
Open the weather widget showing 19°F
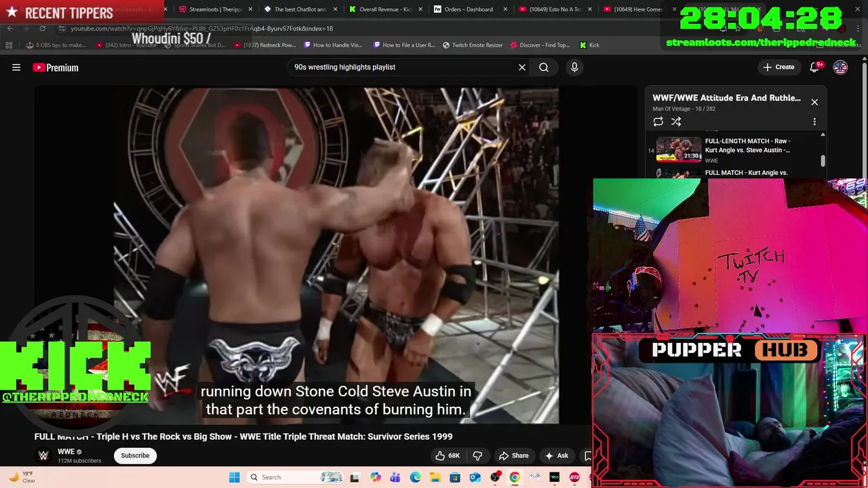point(22,477)
